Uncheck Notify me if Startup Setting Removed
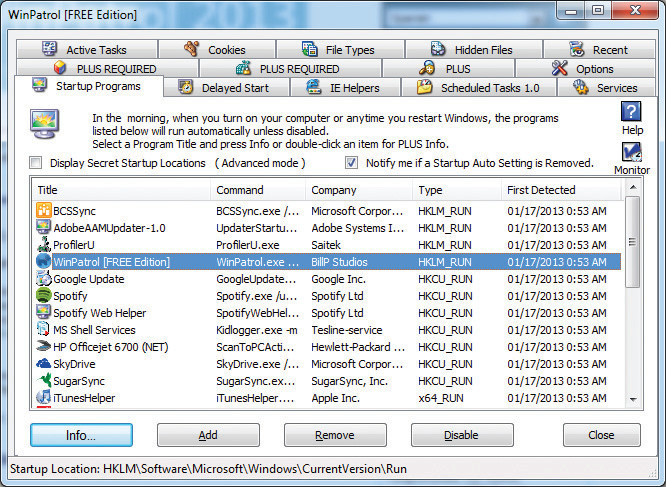666x487 pixels. [x=351, y=163]
